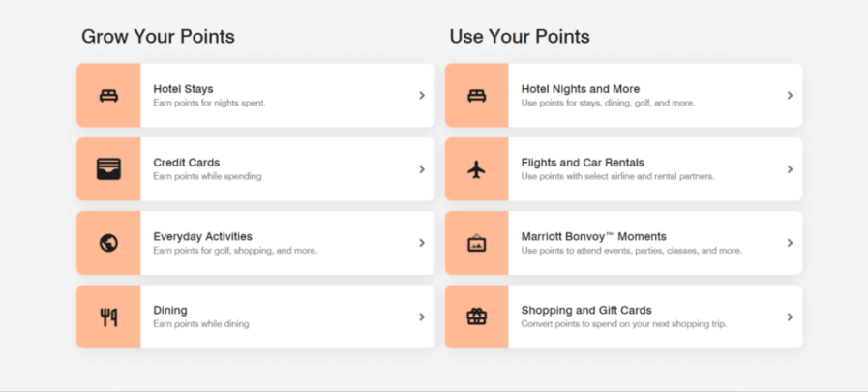868x392 pixels.
Task: Click the gift box icon for Shopping
Action: point(476,317)
